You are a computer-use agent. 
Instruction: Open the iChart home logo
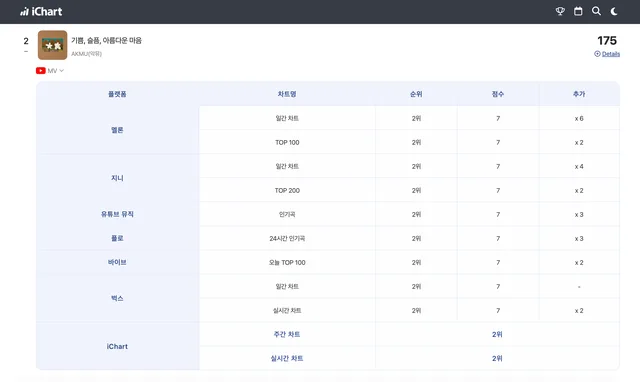(41, 11)
